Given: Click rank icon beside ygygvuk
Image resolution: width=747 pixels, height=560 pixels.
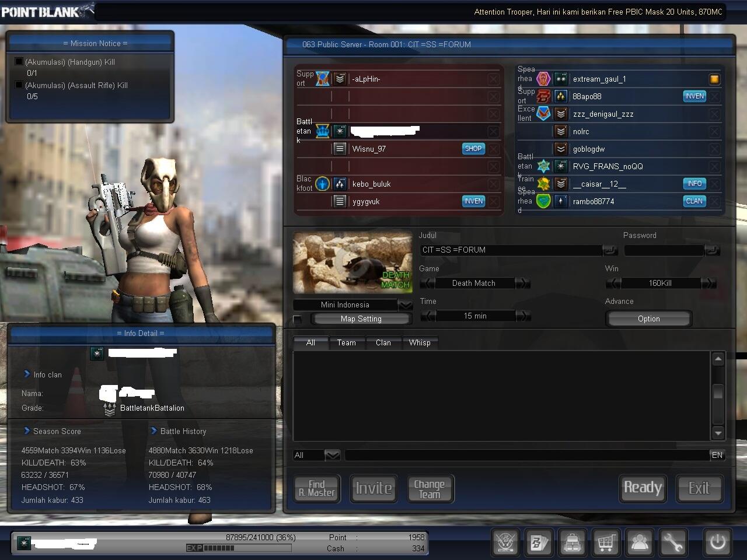Looking at the screenshot, I should [340, 201].
